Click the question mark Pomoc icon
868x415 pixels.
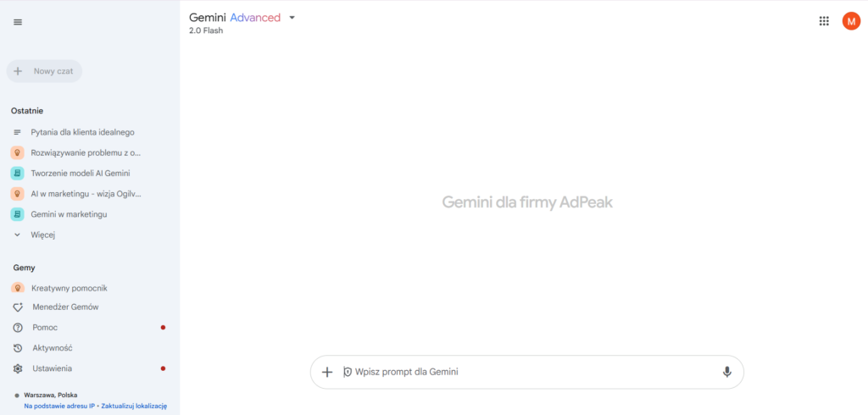18,328
